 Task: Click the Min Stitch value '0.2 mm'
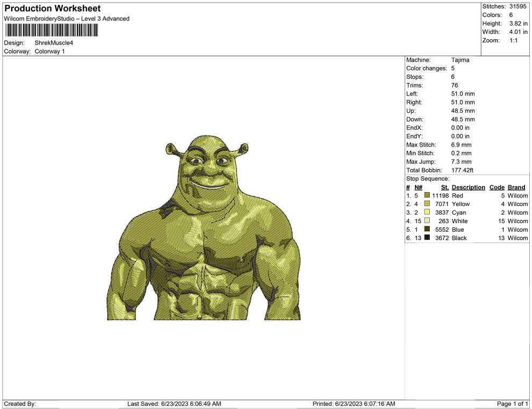coord(461,153)
